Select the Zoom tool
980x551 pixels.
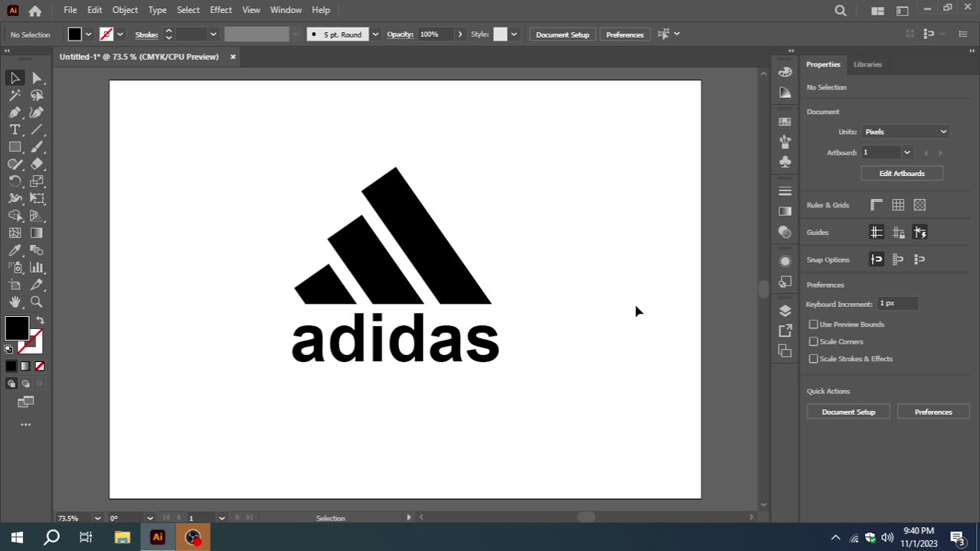coord(37,302)
